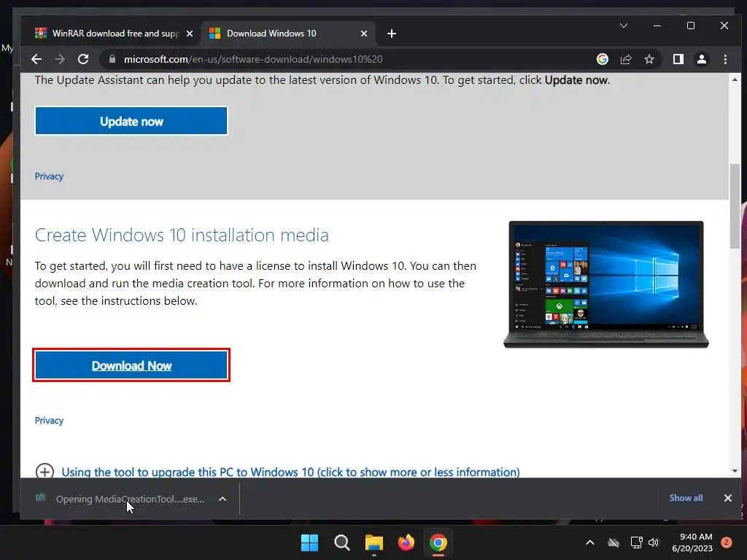The height and width of the screenshot is (560, 747).
Task: Maximize the Chrome window
Action: pyautogui.click(x=691, y=26)
